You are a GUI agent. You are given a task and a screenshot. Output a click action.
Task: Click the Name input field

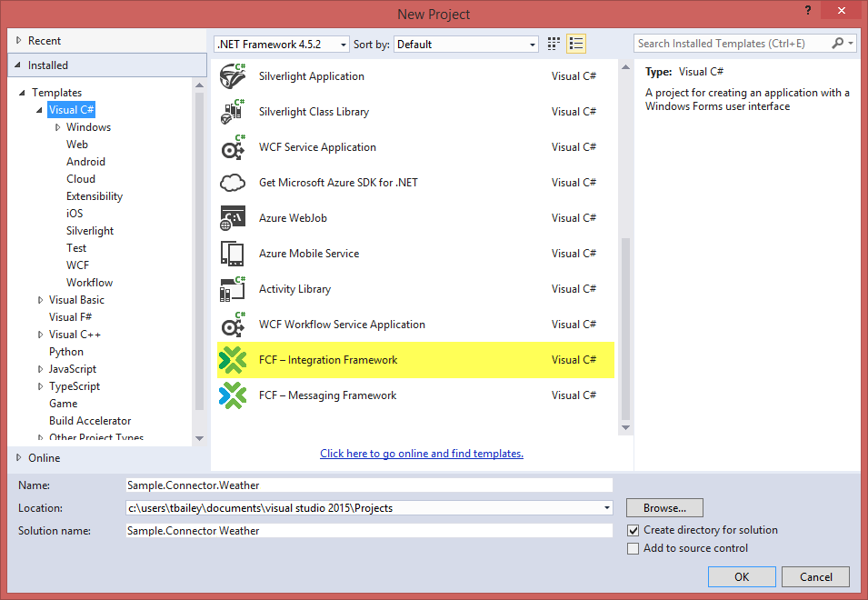tap(369, 485)
